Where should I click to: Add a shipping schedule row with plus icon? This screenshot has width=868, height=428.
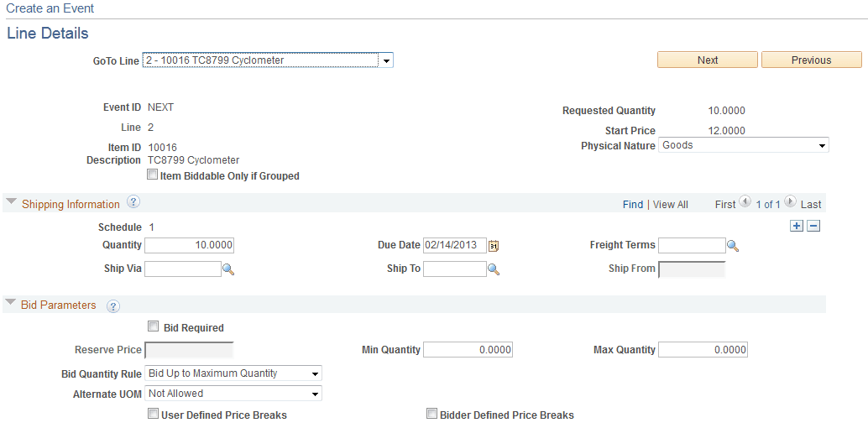click(x=797, y=226)
